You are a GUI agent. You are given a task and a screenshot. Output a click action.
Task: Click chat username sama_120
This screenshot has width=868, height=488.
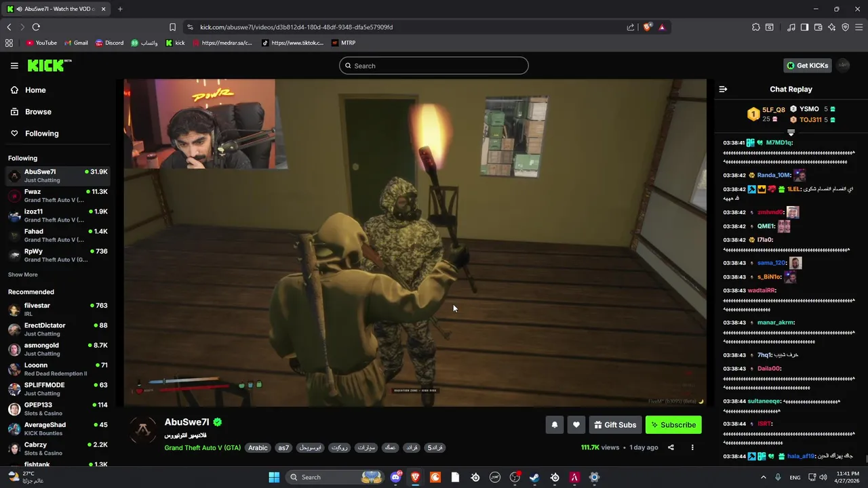point(771,263)
